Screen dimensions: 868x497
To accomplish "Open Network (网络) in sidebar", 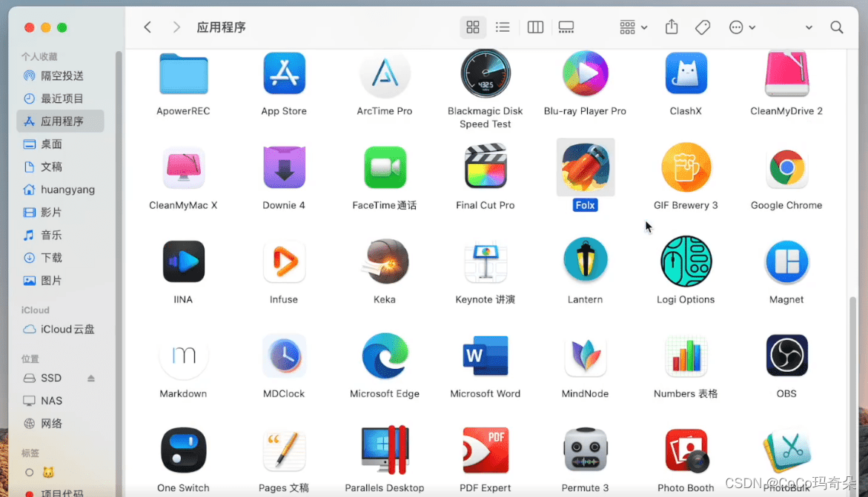I will point(60,424).
